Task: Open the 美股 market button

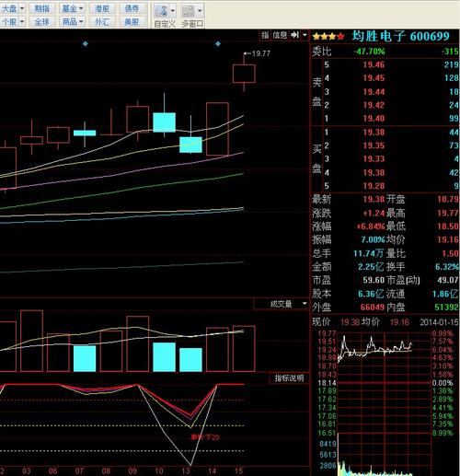Action: click(x=132, y=22)
